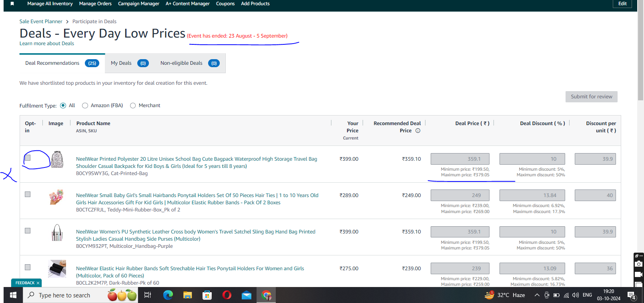
Task: Switch to Deal Recommendations tab
Action: tap(62, 63)
